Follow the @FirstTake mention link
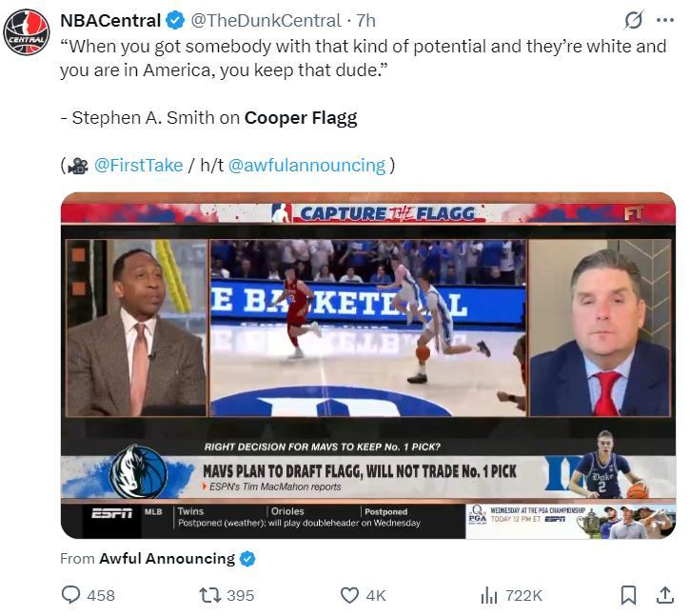This screenshot has height=616, width=690. click(x=138, y=165)
